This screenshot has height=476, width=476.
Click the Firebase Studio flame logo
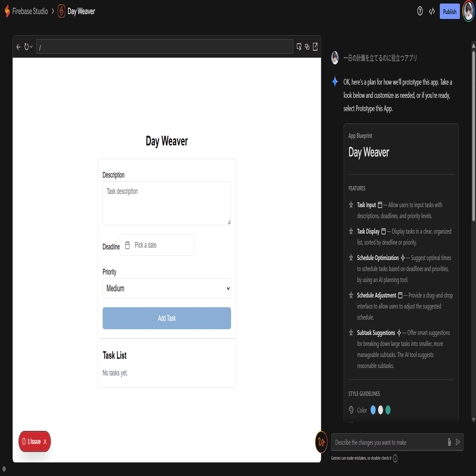pos(7,11)
